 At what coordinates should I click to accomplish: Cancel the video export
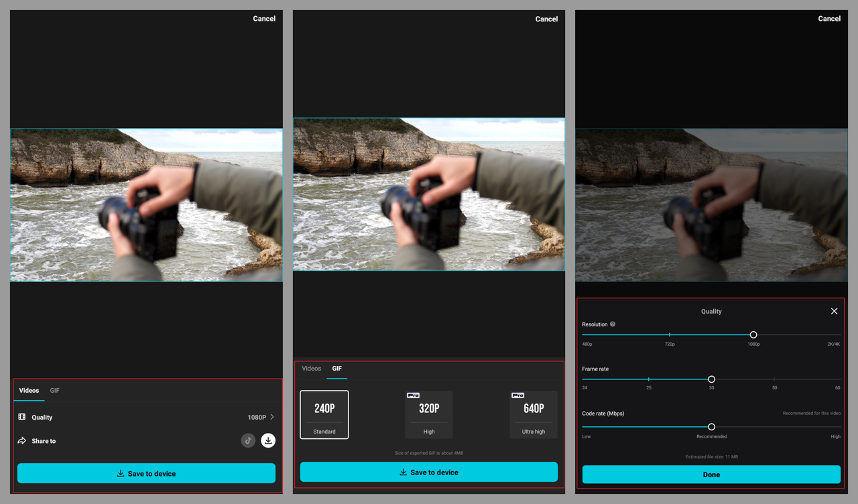tap(264, 18)
